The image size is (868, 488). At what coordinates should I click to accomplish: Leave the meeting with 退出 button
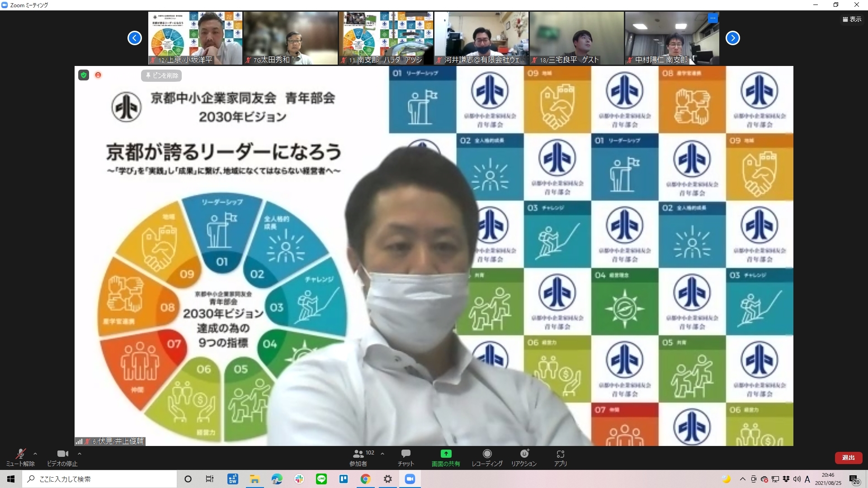pyautogui.click(x=848, y=458)
